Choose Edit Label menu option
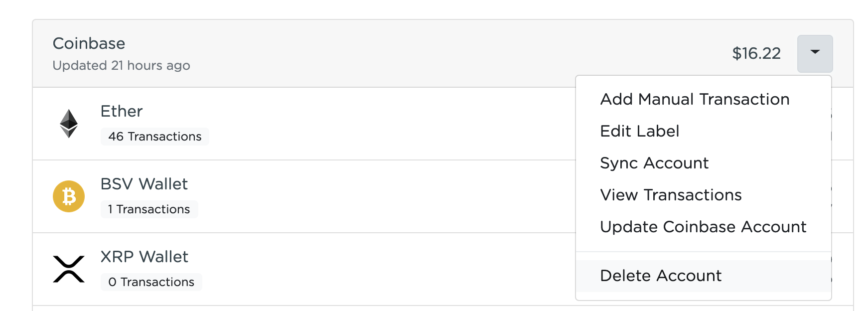The width and height of the screenshot is (868, 311). (640, 131)
